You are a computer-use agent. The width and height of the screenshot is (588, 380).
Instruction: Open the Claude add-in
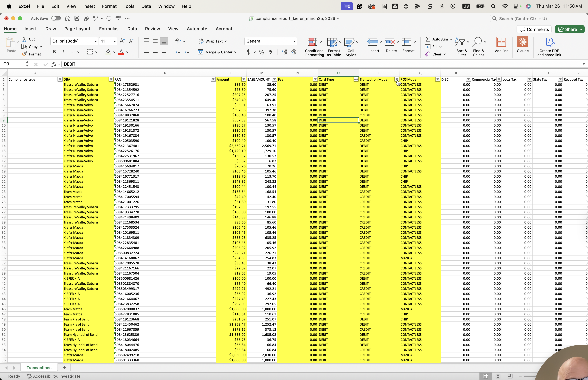pyautogui.click(x=523, y=42)
